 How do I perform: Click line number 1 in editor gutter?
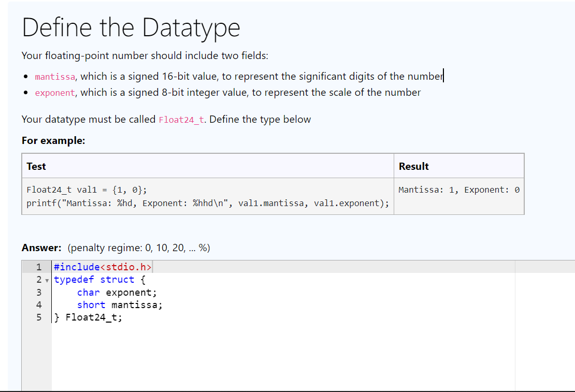click(38, 267)
